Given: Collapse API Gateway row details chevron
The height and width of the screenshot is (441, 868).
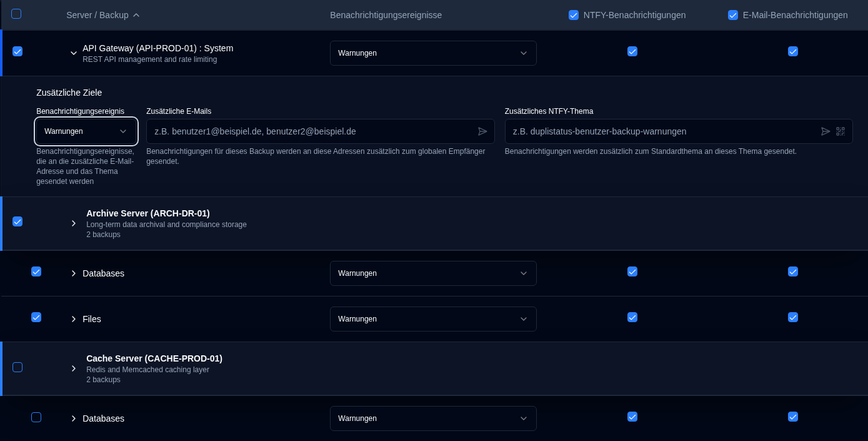Looking at the screenshot, I should pyautogui.click(x=74, y=53).
